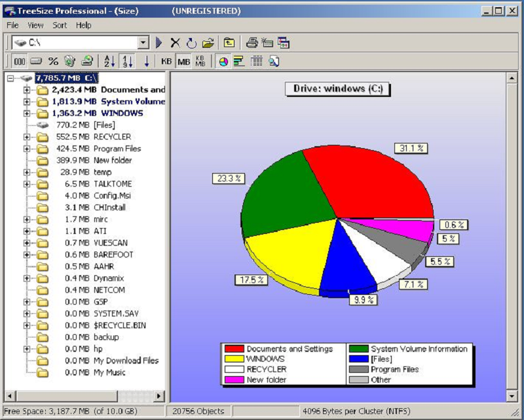Click the Stop scan X icon
Image resolution: width=524 pixels, height=420 pixels.
(x=175, y=43)
